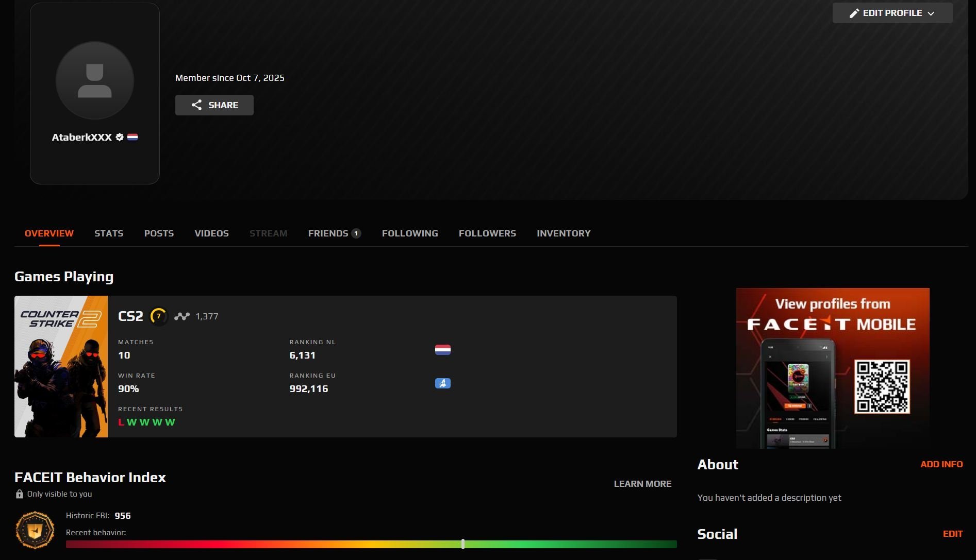Click the Learn More link

tap(642, 484)
